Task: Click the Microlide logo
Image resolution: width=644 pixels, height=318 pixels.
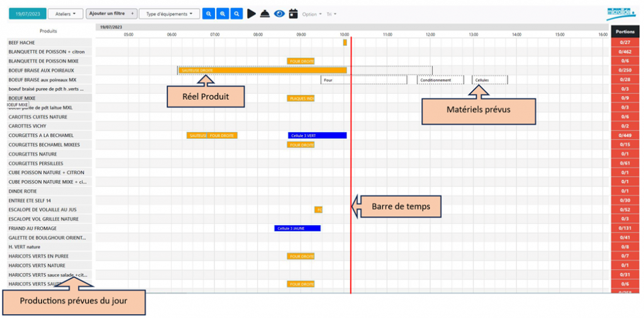Action: (621, 14)
